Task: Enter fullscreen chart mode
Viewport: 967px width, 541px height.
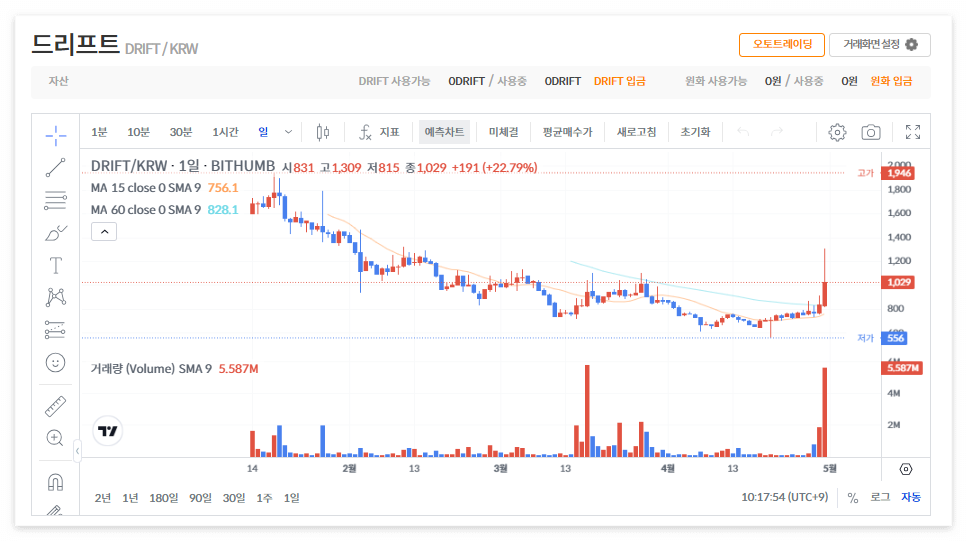Action: coord(913,132)
